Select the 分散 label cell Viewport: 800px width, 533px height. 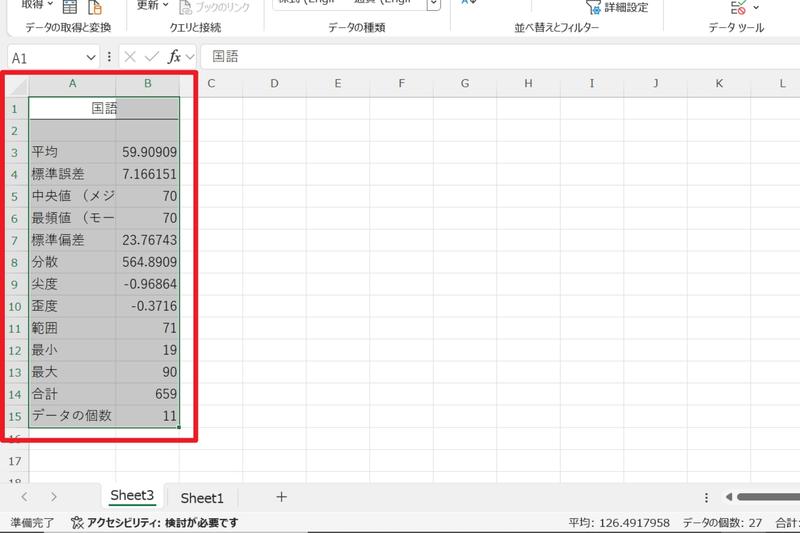[72, 262]
